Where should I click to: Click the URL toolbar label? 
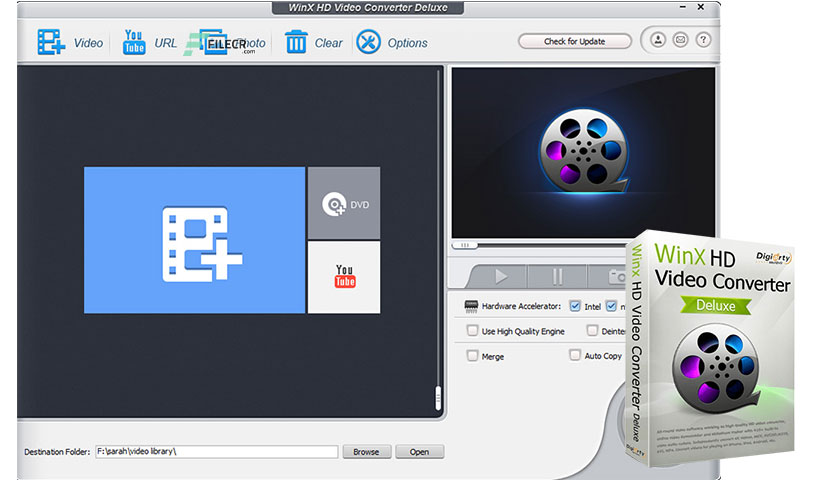[165, 43]
